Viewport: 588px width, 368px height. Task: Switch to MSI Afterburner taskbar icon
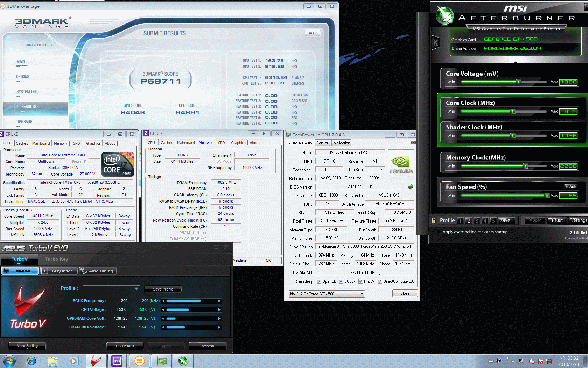183,361
